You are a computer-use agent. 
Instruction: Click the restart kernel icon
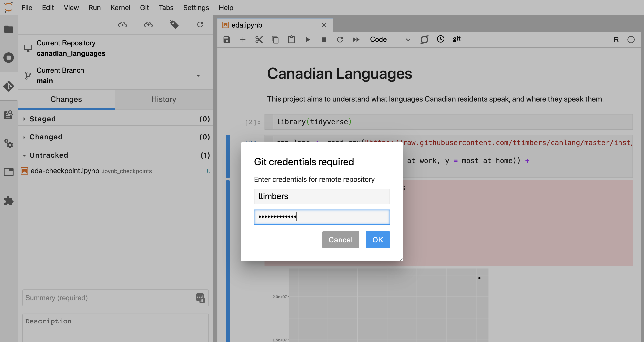(339, 39)
